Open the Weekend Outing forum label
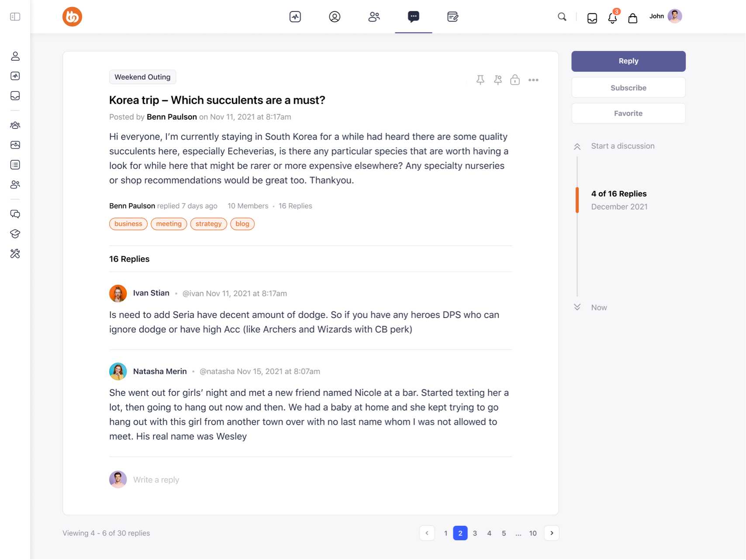This screenshot has width=746, height=560. click(142, 77)
